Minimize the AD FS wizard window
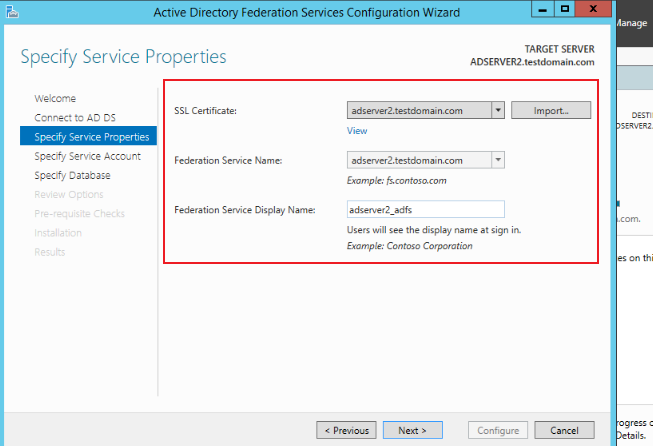Image resolution: width=653 pixels, height=446 pixels. click(543, 9)
